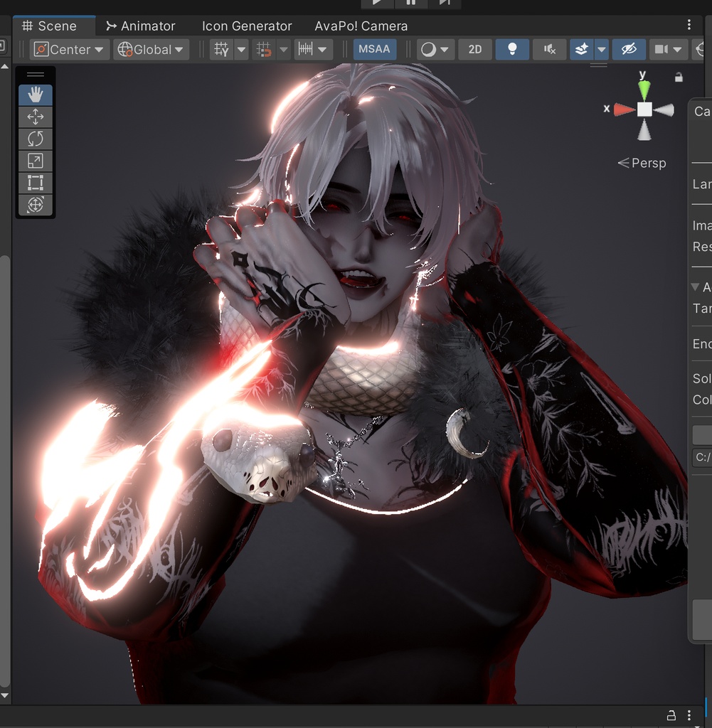Open the bottom bar three-dot menu
The height and width of the screenshot is (728, 712).
689,715
